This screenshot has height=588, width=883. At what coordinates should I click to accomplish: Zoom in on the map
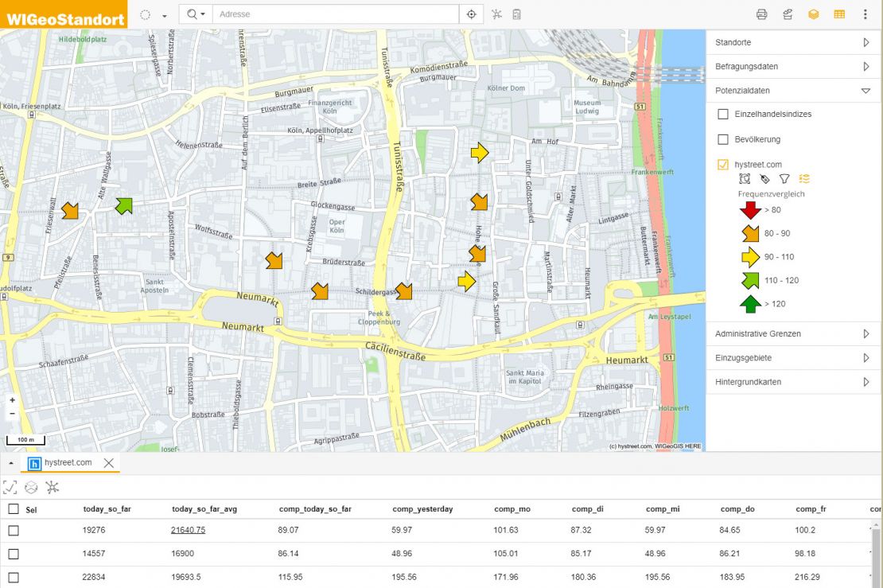[13, 400]
